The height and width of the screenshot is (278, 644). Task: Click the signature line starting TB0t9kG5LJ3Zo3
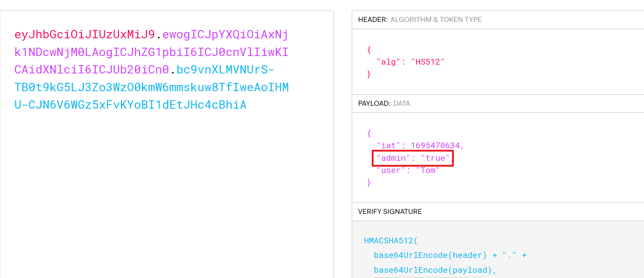click(151, 87)
